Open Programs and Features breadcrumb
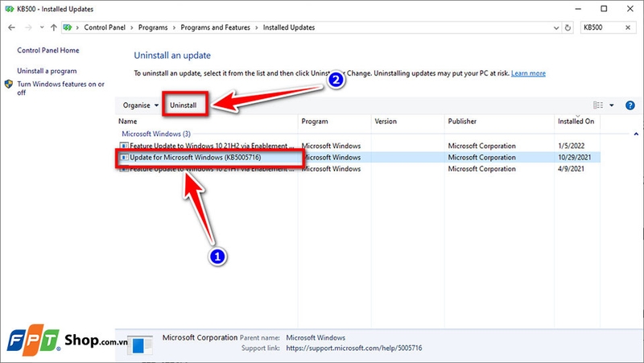 [215, 27]
